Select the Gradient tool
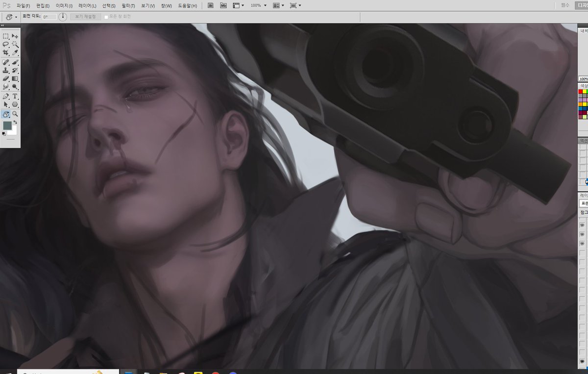 15,78
